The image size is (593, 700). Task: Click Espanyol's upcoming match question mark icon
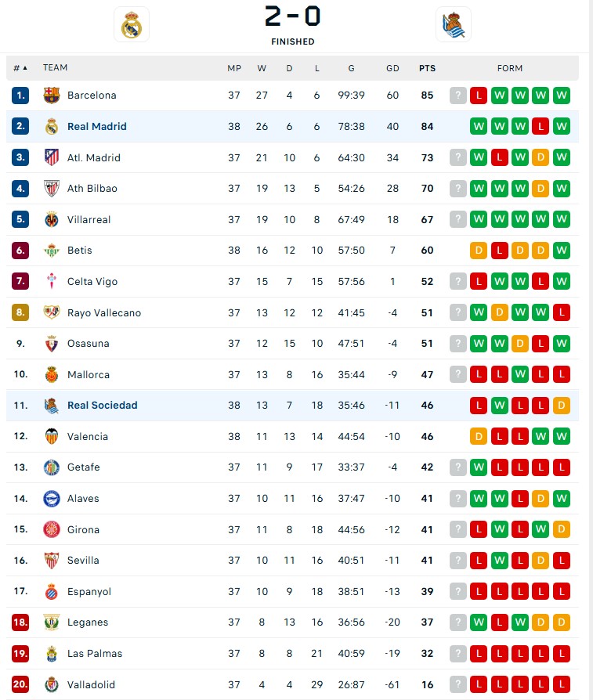click(x=457, y=591)
